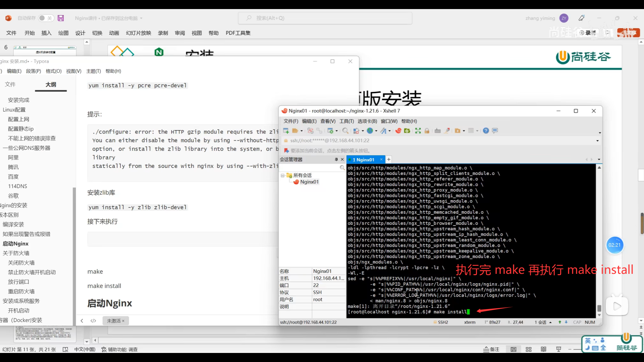Click the Xshell lock screen icon
The image size is (644, 362).
click(427, 131)
